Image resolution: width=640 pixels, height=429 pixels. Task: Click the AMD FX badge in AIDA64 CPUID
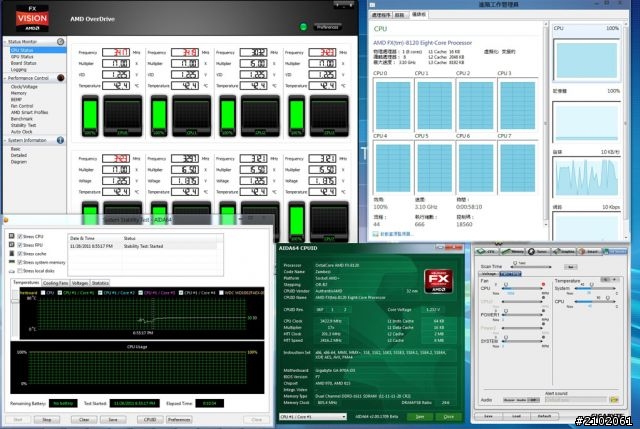pos(438,281)
